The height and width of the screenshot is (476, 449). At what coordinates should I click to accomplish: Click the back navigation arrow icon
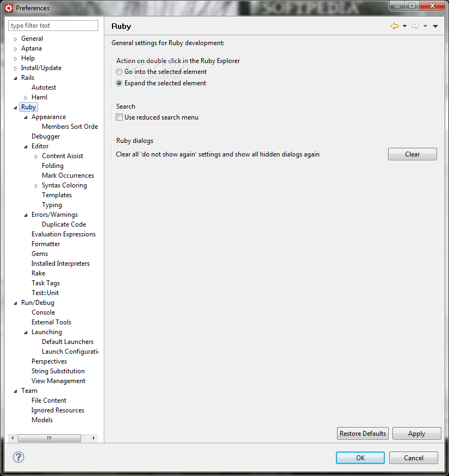click(x=394, y=26)
